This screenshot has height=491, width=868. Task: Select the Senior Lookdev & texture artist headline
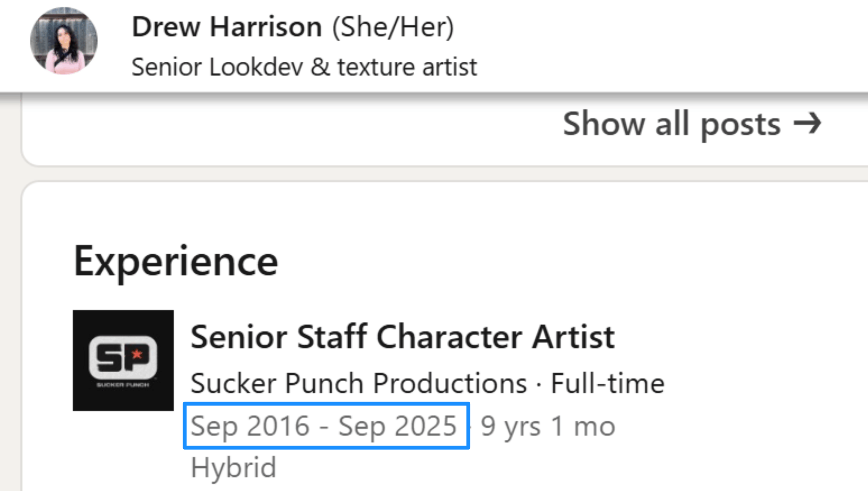304,67
